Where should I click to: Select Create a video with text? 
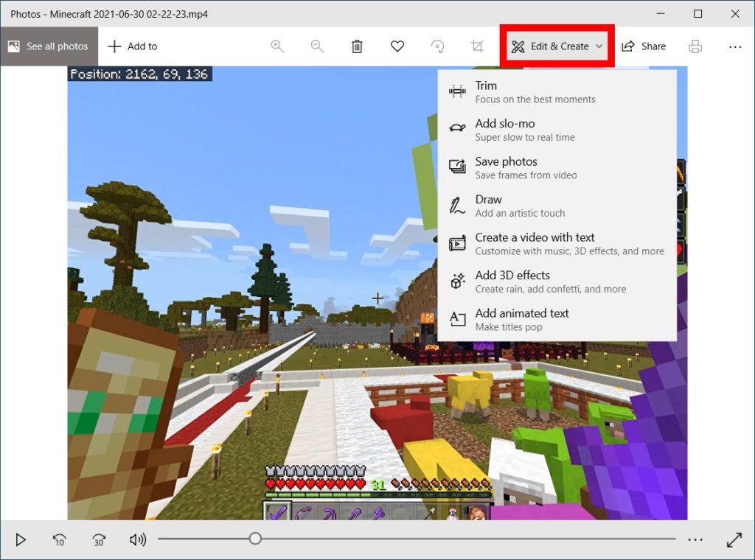click(557, 243)
